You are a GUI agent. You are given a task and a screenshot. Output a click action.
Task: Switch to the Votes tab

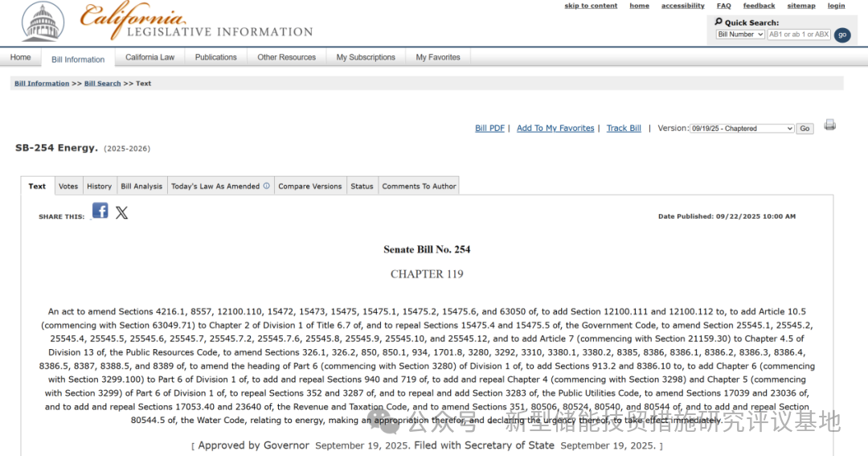[68, 186]
